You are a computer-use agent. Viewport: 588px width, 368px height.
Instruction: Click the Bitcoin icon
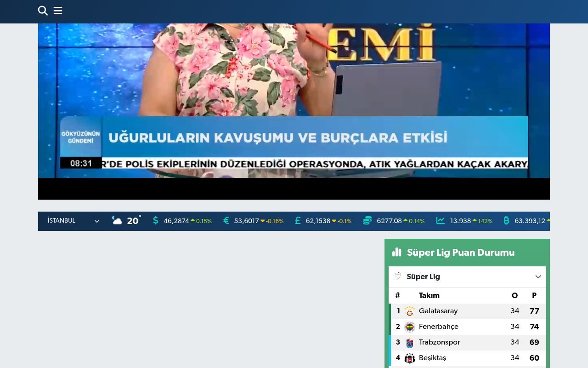(506, 221)
